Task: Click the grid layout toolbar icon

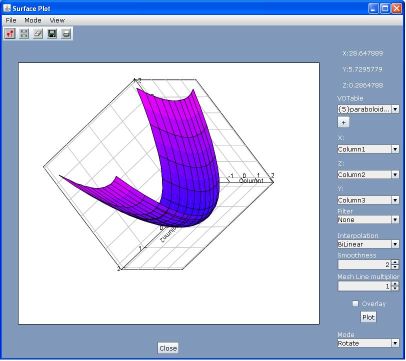Action: pyautogui.click(x=24, y=34)
